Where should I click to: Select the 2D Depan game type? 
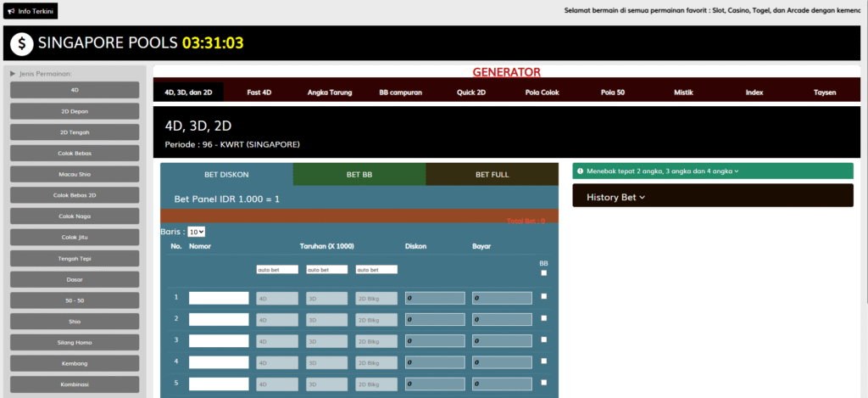(75, 111)
